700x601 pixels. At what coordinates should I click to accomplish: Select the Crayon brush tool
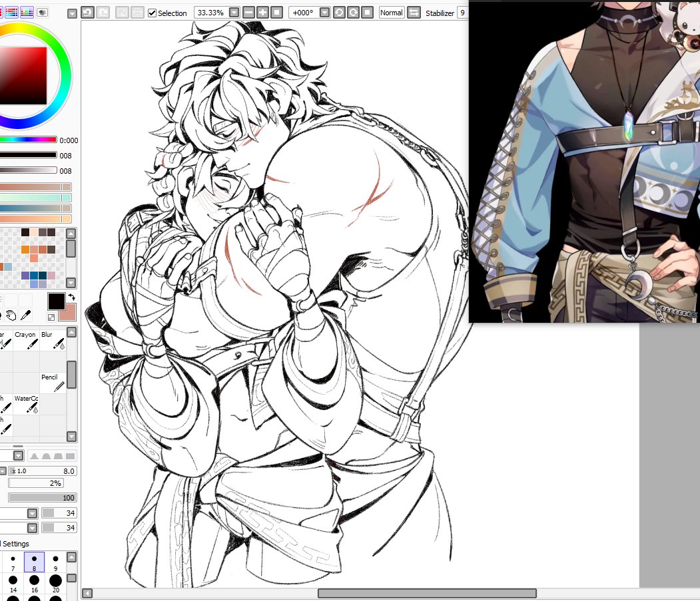[x=26, y=339]
